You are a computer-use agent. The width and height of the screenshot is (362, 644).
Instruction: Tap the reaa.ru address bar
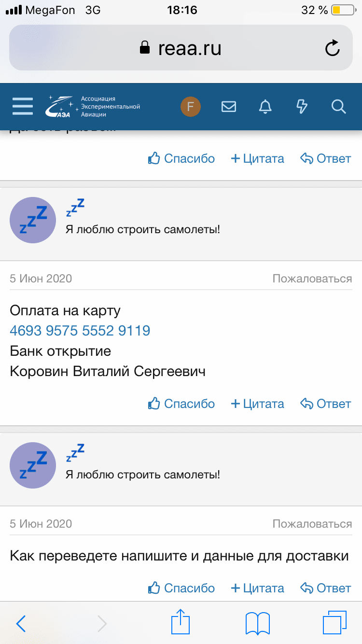click(x=181, y=47)
